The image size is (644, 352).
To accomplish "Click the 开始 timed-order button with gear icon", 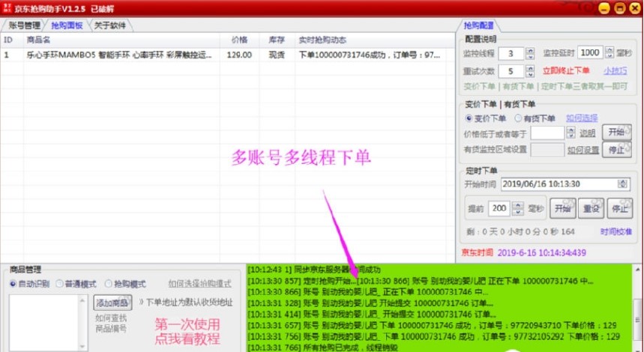I will pos(563,208).
